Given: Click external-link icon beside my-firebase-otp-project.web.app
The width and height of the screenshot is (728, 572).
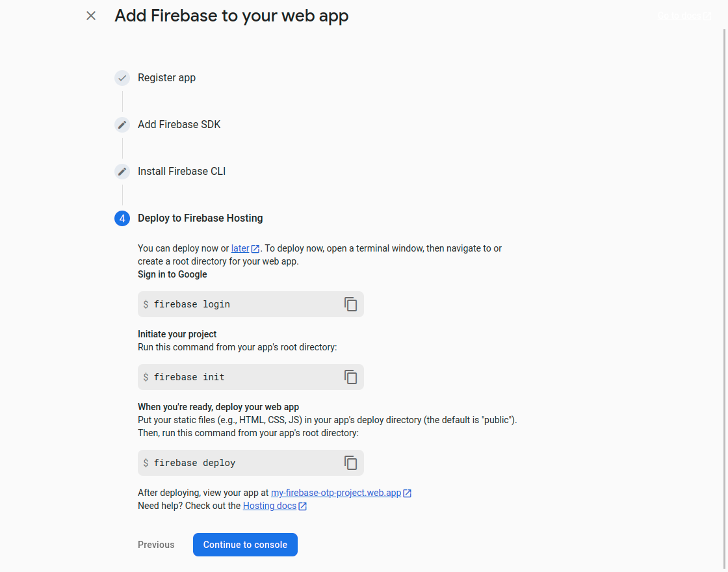Looking at the screenshot, I should 408,493.
